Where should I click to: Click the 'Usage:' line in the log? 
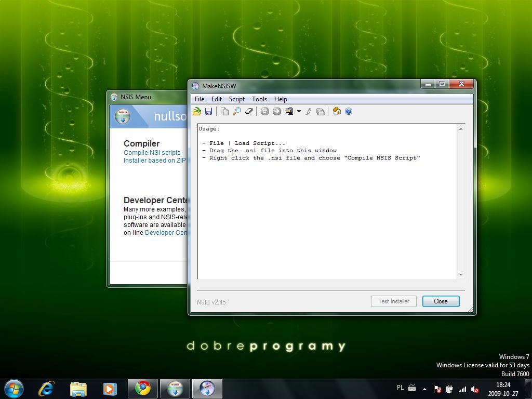209,129
